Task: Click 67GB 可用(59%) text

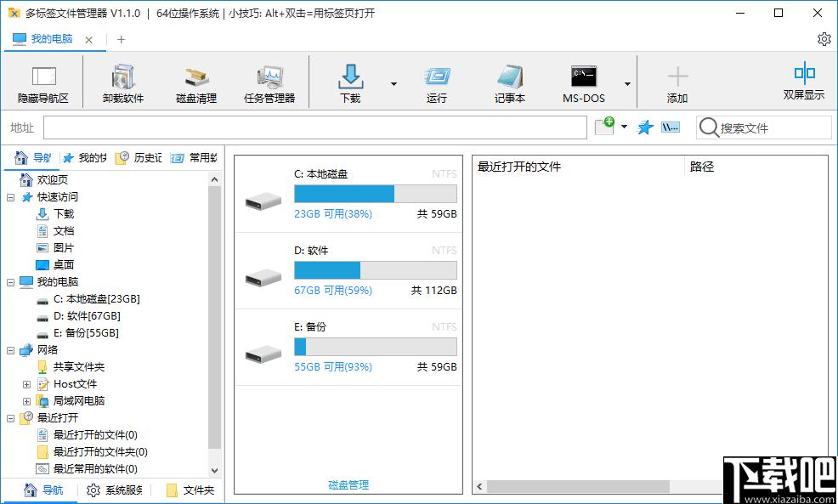Action: (333, 290)
